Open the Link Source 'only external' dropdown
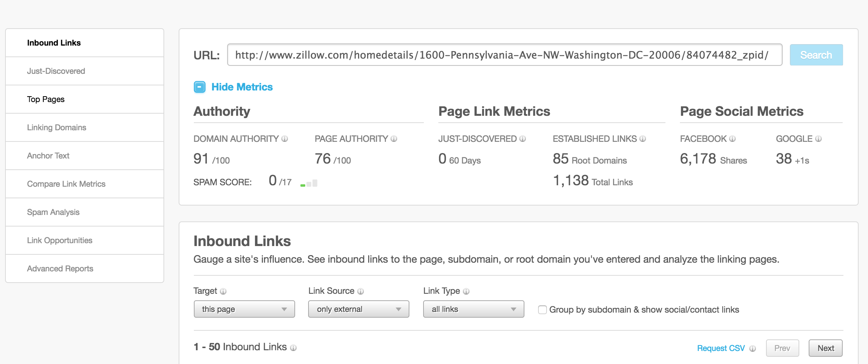 click(x=359, y=309)
